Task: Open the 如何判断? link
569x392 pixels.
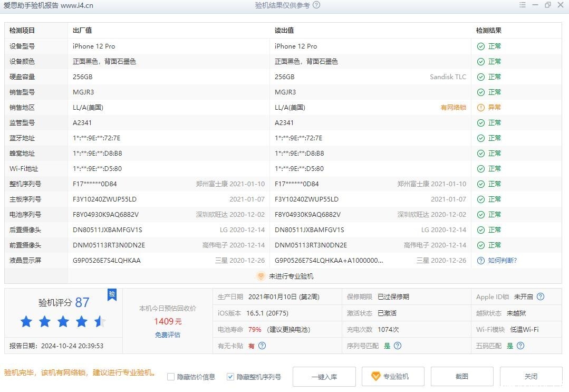Action: point(502,261)
